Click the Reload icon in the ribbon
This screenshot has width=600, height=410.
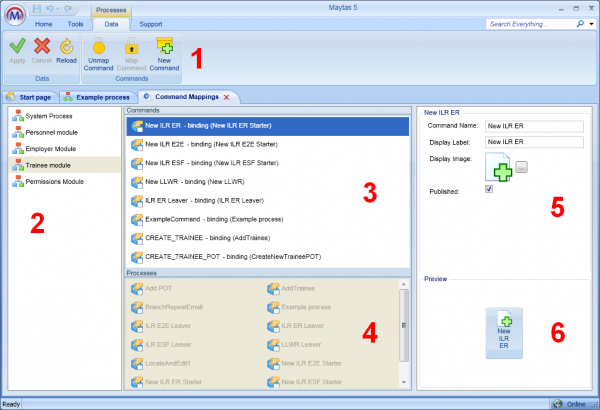point(67,45)
